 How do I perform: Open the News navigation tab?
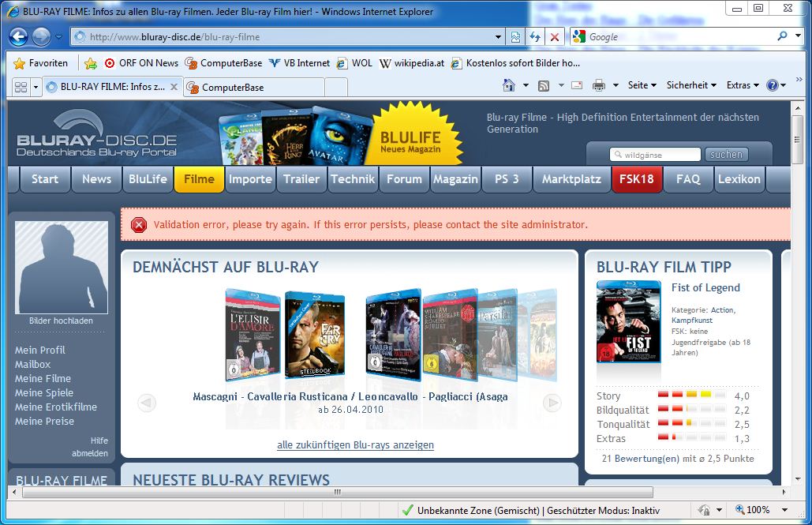[x=96, y=179]
